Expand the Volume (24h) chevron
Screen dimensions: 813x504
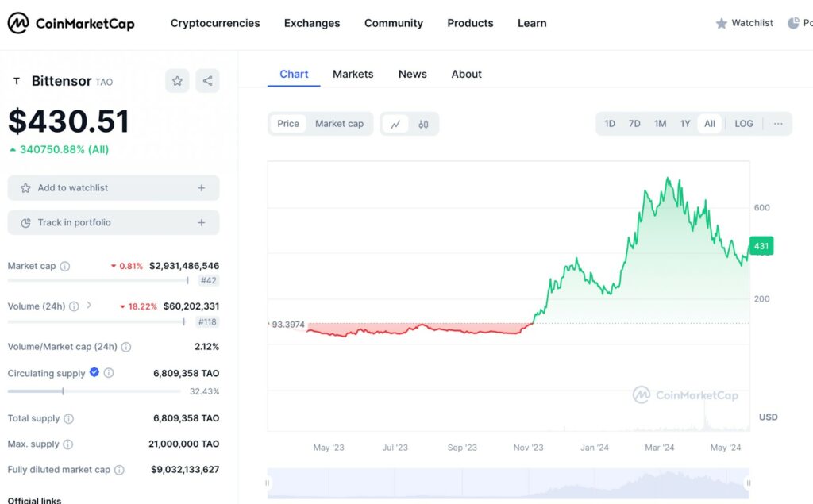pyautogui.click(x=89, y=305)
